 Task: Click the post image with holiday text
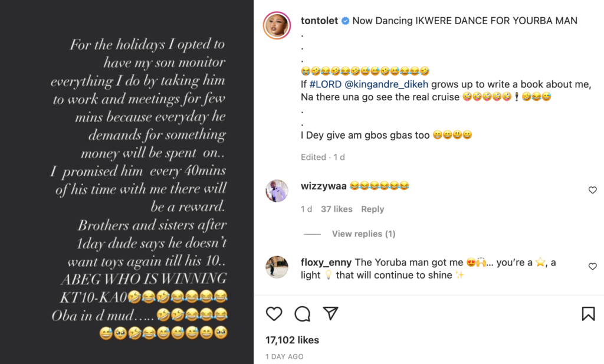pos(127,182)
